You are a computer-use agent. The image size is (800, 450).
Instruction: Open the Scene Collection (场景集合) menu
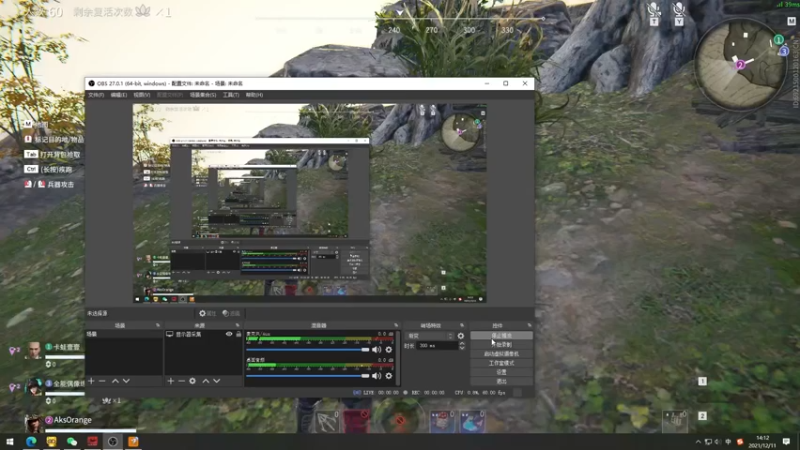tap(203, 95)
